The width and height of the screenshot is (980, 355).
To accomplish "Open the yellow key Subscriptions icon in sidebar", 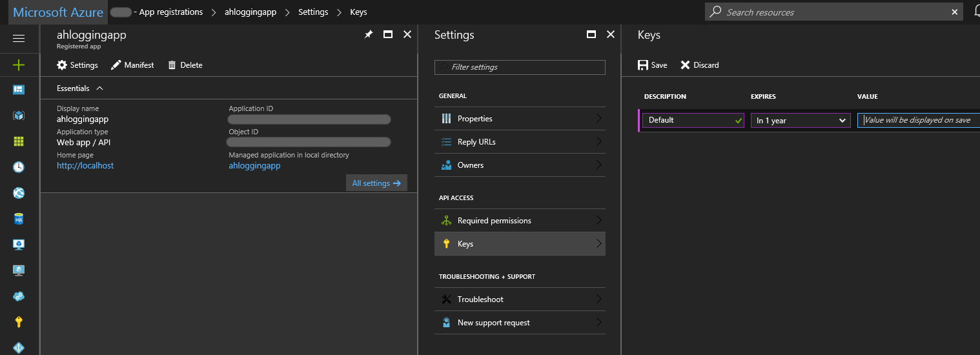I will pos(19,322).
